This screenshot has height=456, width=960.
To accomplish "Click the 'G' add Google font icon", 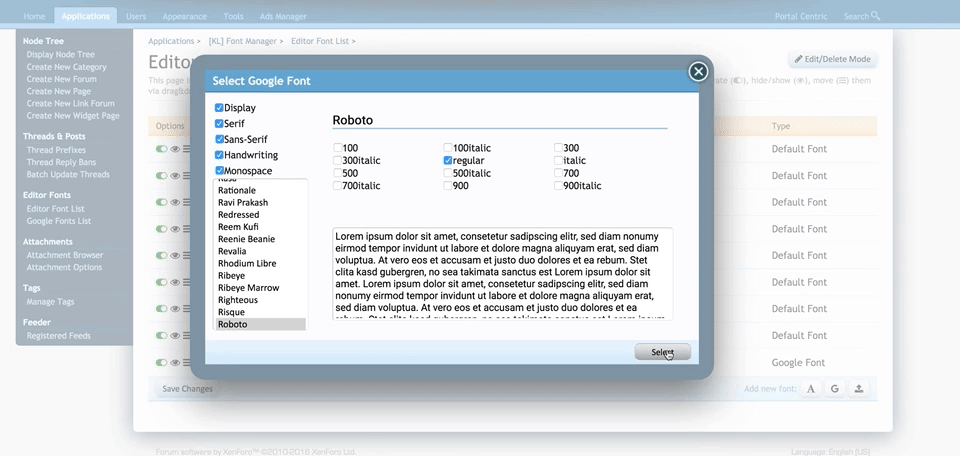I will click(835, 389).
